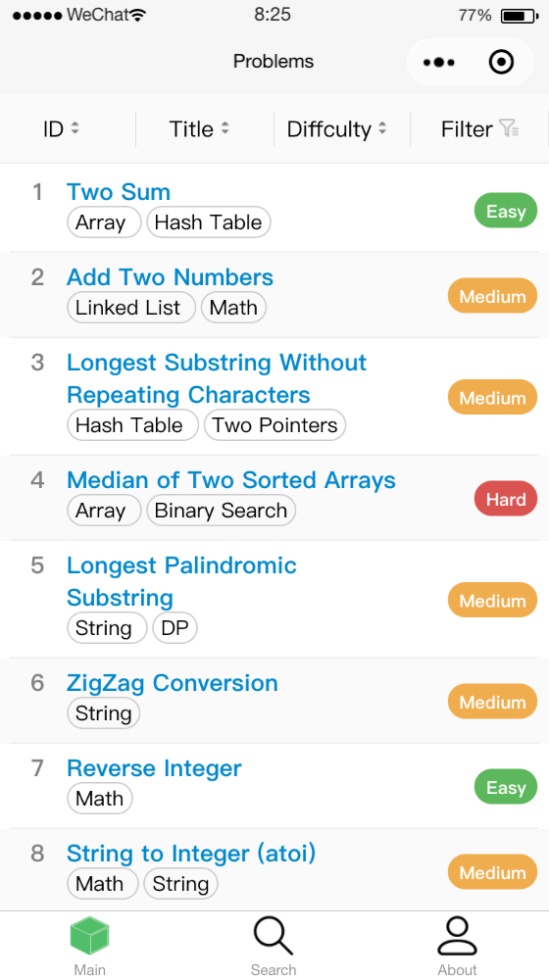Screen dimensions: 549x980
Task: Open Median of Two Sorted Arrays
Action: (231, 480)
